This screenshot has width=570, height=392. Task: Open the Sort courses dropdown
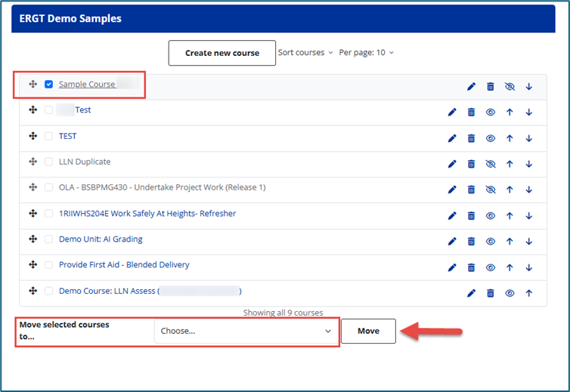tap(305, 53)
